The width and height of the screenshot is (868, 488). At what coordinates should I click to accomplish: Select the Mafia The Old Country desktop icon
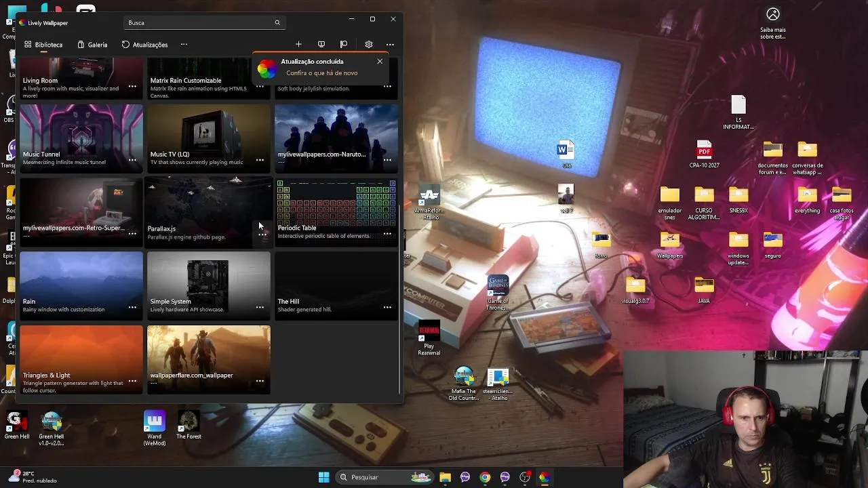pyautogui.click(x=464, y=384)
